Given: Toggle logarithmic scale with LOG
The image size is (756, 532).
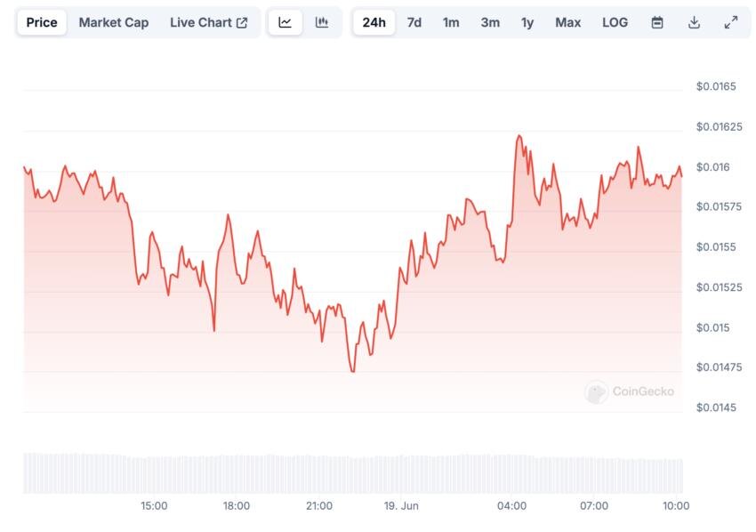Looking at the screenshot, I should pyautogui.click(x=614, y=22).
